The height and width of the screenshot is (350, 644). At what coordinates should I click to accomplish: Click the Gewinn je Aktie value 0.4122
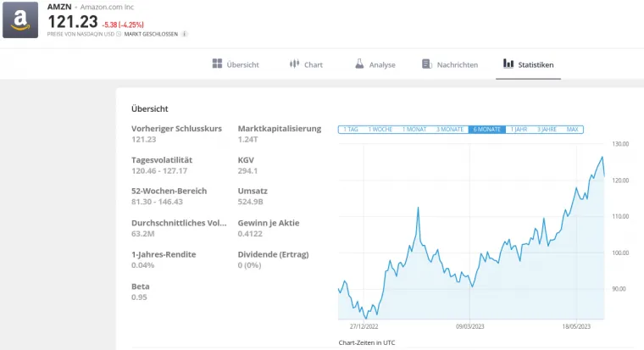(250, 234)
